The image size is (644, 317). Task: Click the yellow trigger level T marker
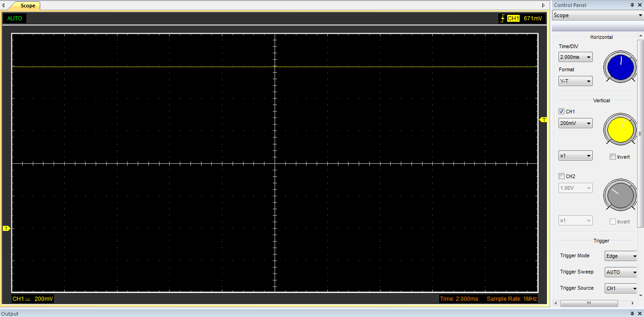coord(544,120)
